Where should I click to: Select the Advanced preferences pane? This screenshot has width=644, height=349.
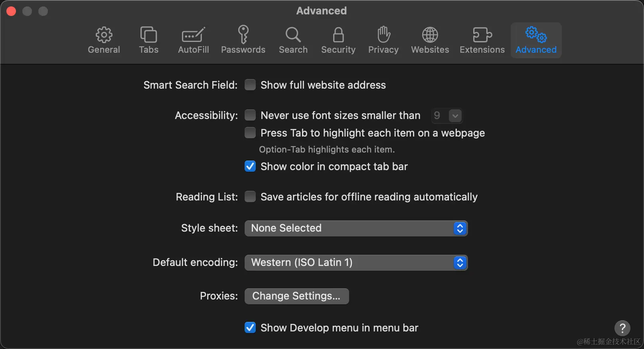pos(536,40)
